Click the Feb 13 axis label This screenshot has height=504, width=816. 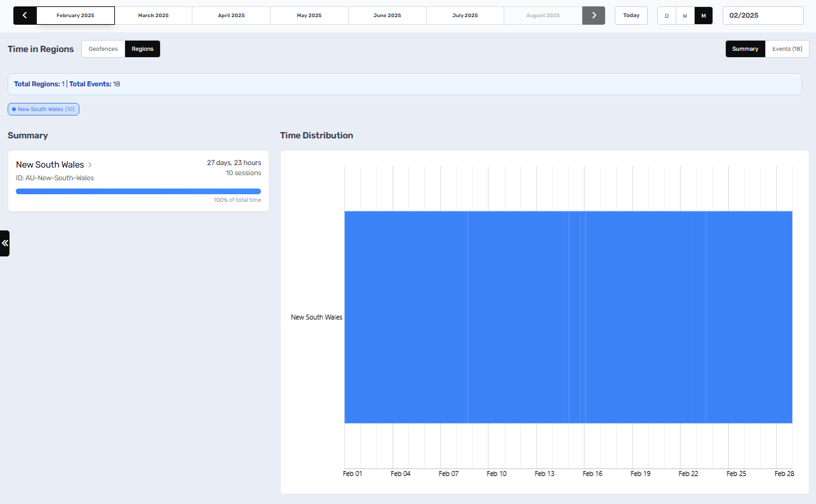544,474
